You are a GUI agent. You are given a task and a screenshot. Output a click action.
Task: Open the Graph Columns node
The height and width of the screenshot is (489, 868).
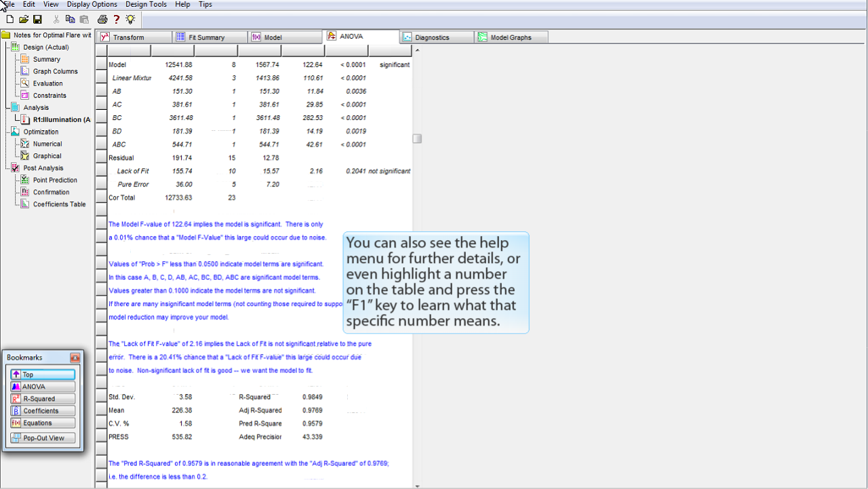[55, 71]
